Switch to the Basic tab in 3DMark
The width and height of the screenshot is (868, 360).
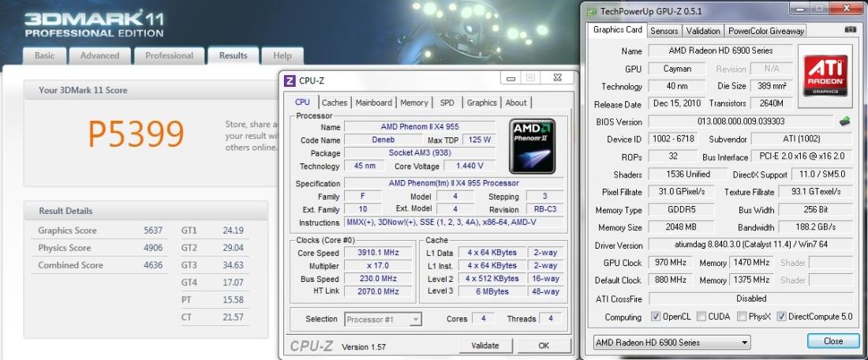[45, 55]
